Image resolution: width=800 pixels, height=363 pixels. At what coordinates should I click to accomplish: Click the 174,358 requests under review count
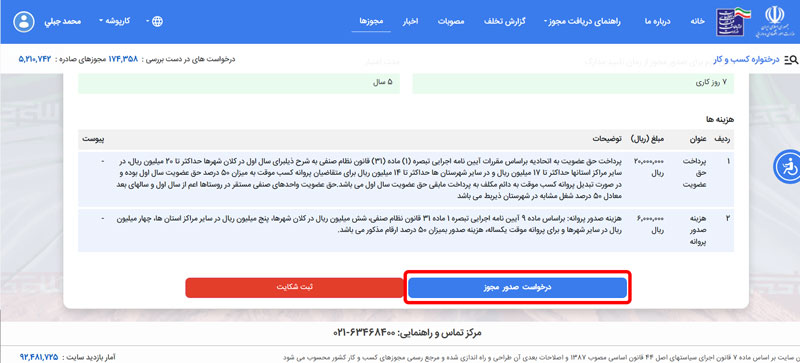[123, 60]
